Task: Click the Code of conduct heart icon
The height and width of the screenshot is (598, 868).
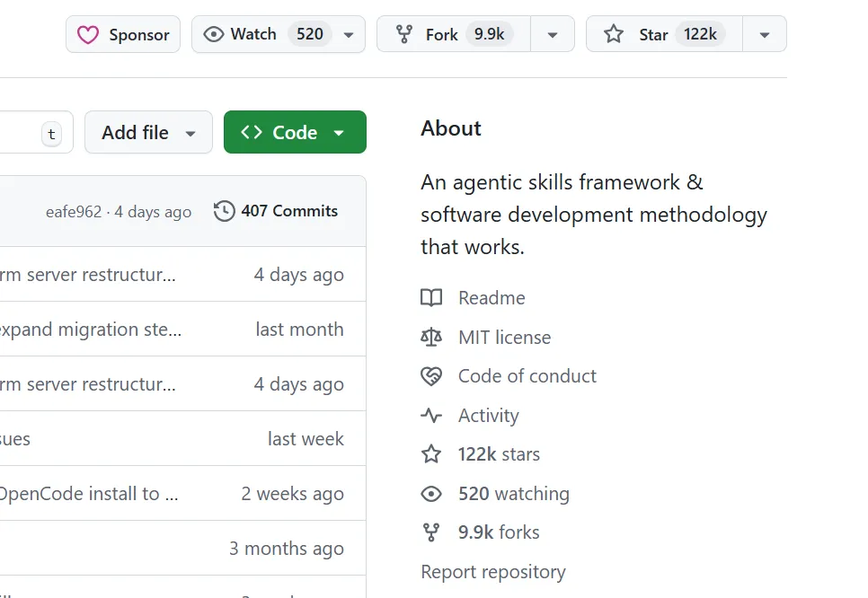Action: [x=431, y=376]
